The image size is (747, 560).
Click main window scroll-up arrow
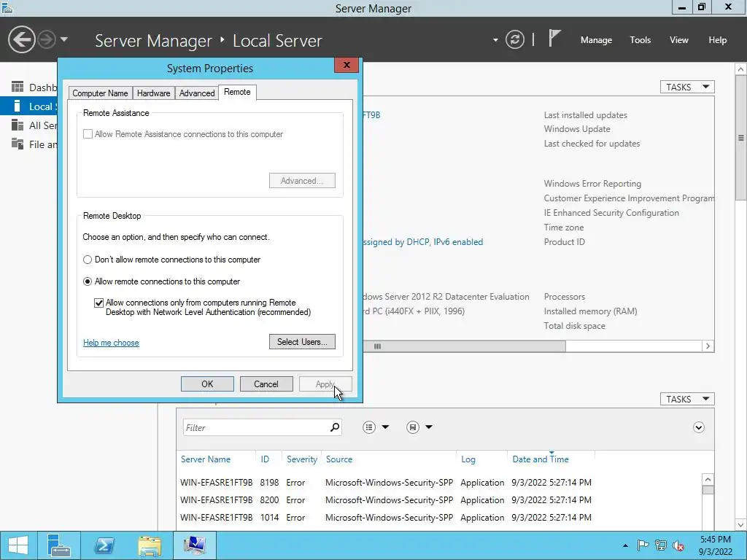[741, 69]
